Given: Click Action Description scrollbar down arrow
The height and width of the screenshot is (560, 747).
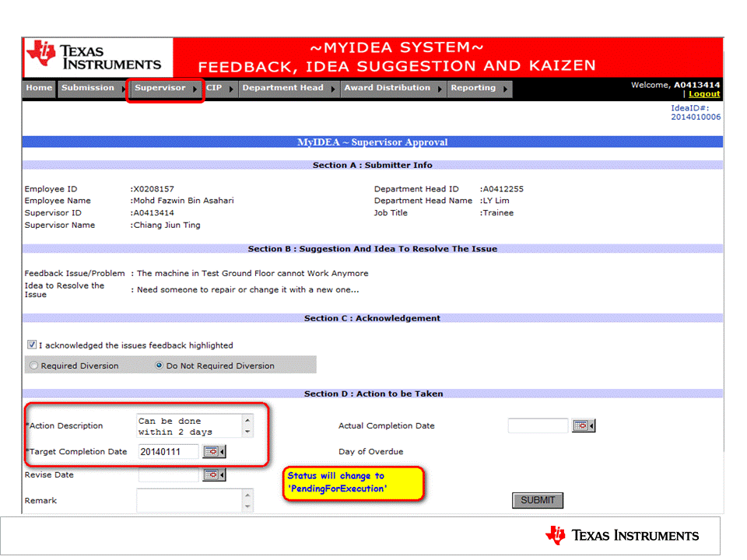Looking at the screenshot, I should pyautogui.click(x=247, y=432).
